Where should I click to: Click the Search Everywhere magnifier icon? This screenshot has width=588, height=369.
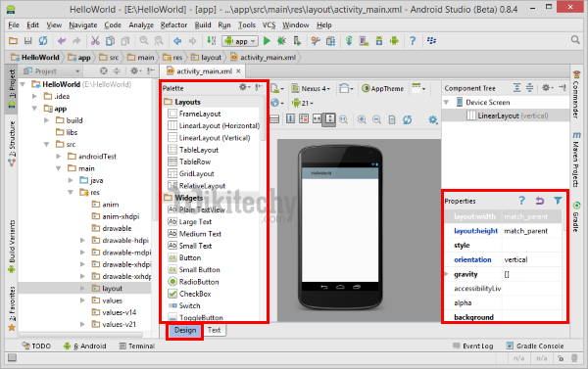(575, 40)
